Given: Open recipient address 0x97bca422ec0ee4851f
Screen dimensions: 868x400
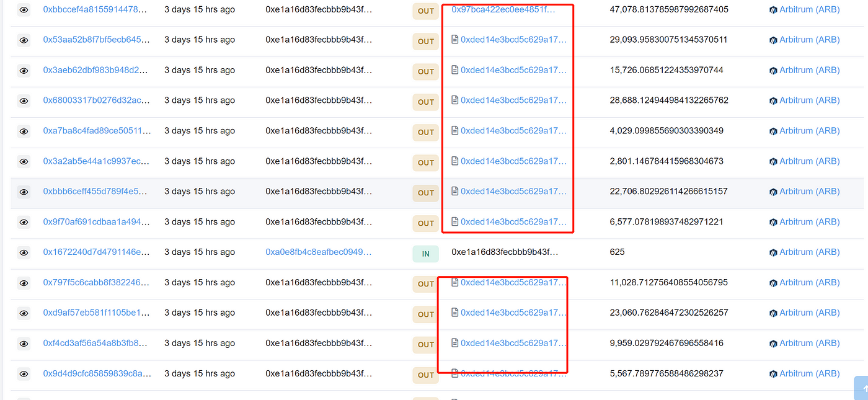Looking at the screenshot, I should coord(503,9).
